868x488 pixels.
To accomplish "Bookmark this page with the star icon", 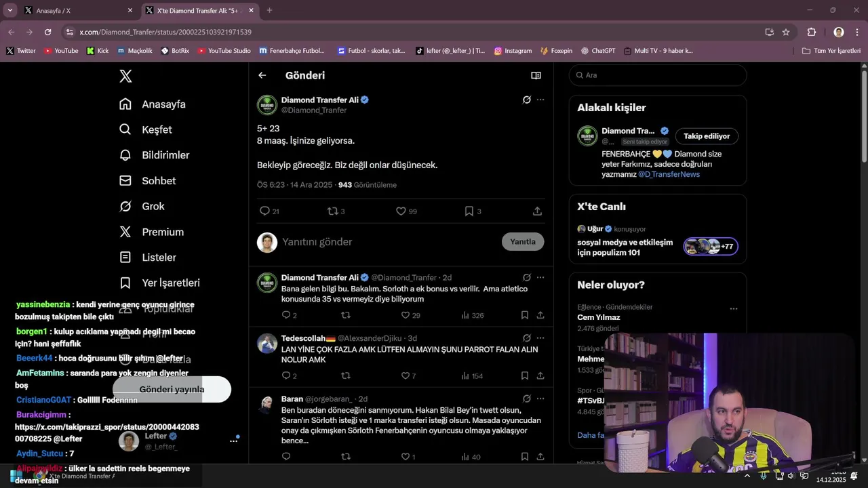I will [x=786, y=32].
